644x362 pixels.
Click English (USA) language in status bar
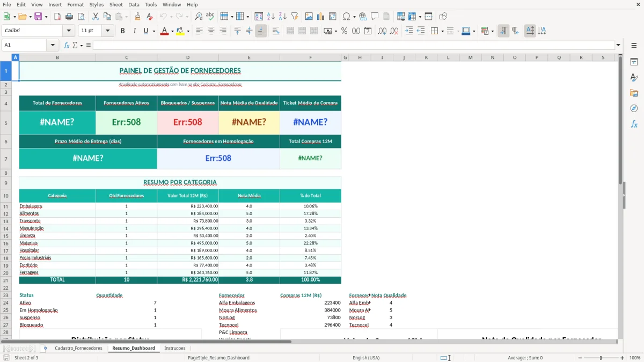[366, 358]
